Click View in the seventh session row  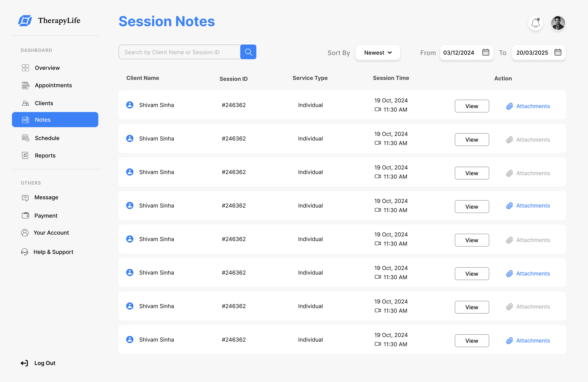472,307
